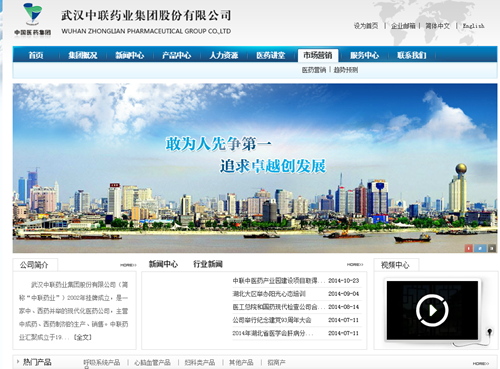The image size is (500, 369).
Task: Select banner slide indicator 3
Action: point(492,248)
